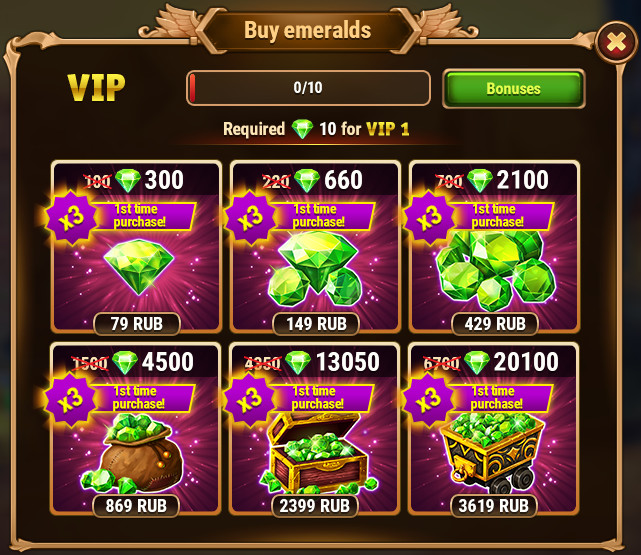Click the golden VIP label
This screenshot has width=641, height=555.
(x=96, y=87)
